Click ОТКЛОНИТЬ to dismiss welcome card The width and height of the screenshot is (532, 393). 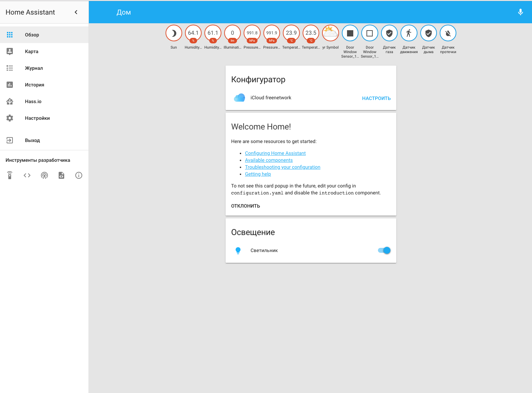coord(245,206)
